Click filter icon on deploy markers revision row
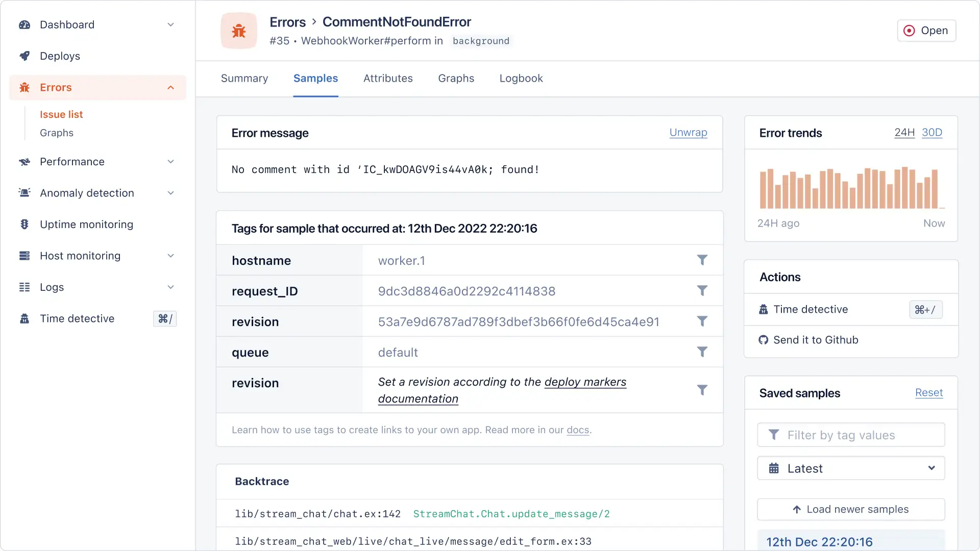 pos(702,390)
